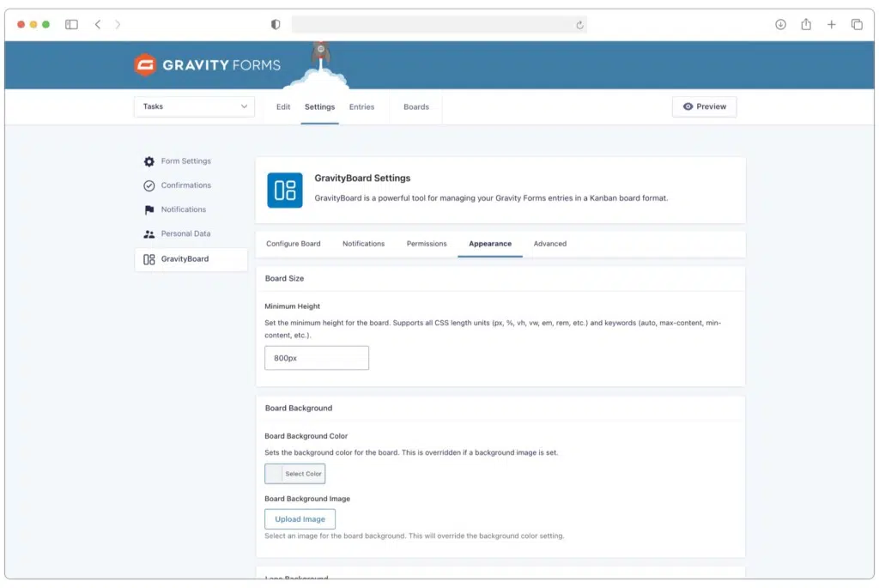Click the Minimum Height label
Viewport: 879px width, 588px height.
[x=292, y=306]
